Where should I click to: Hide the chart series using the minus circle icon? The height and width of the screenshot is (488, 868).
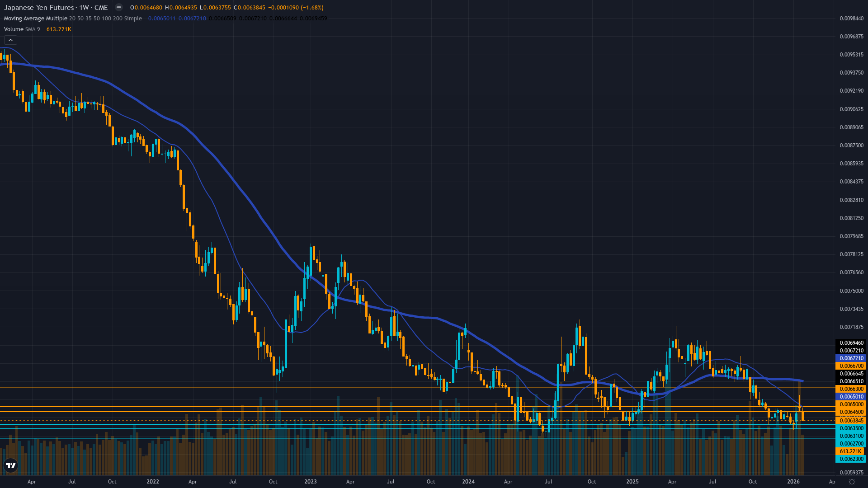pyautogui.click(x=118, y=7)
